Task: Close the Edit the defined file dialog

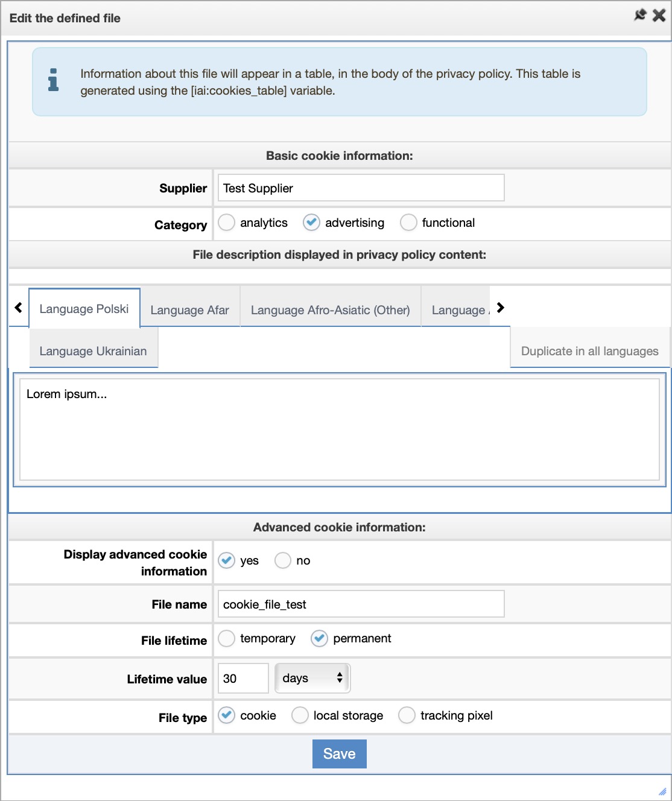Action: [x=659, y=14]
